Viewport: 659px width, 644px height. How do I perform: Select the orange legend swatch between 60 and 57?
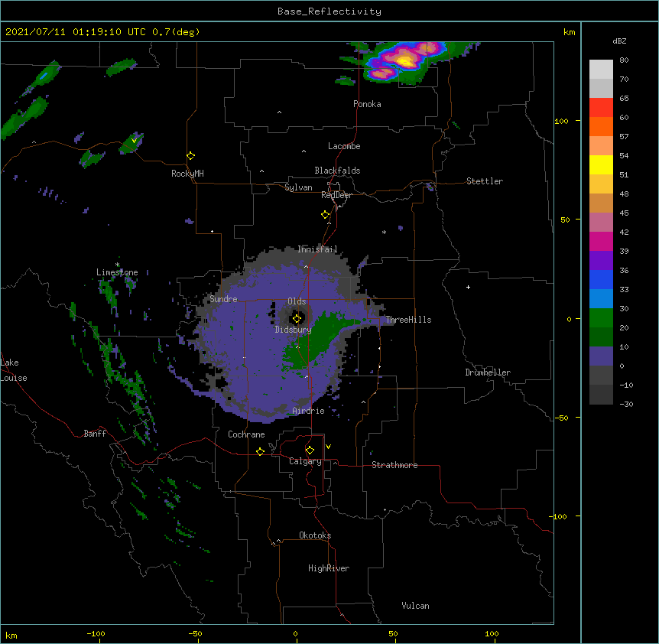pos(601,126)
